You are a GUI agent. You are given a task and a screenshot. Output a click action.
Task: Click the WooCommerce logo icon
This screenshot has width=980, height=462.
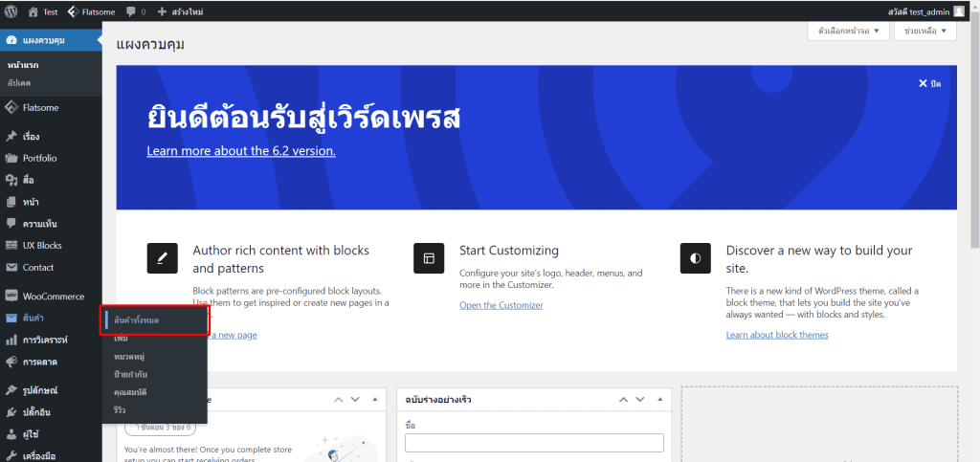point(11,296)
